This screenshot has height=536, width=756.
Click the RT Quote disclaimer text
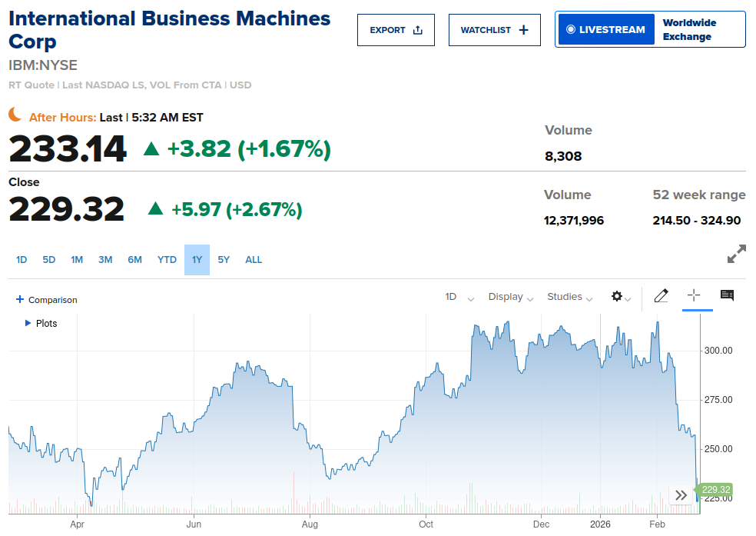point(130,85)
